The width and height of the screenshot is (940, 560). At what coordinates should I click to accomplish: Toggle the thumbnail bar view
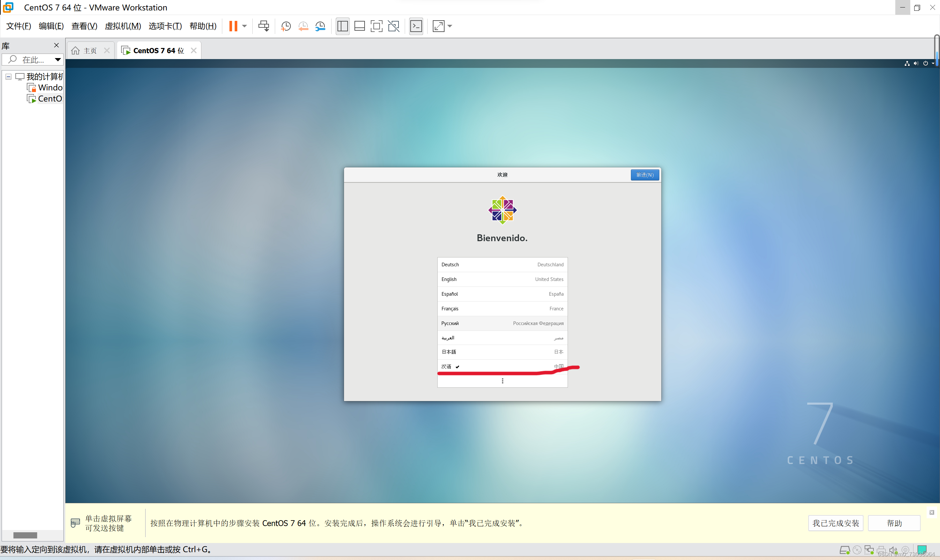pos(359,26)
